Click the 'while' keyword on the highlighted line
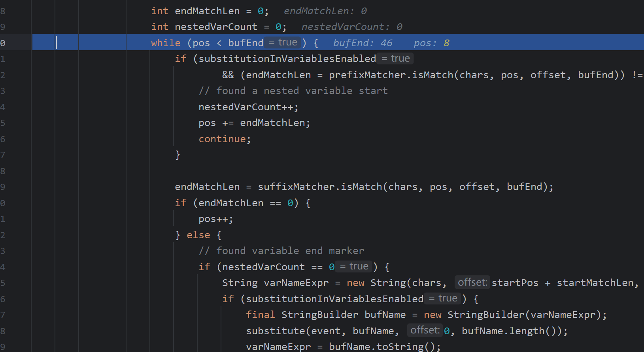This screenshot has width=644, height=352. 165,43
